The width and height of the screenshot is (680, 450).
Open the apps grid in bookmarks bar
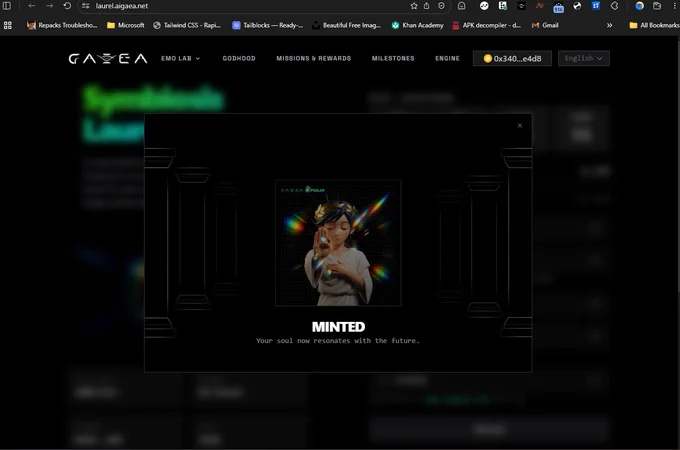coord(8,25)
